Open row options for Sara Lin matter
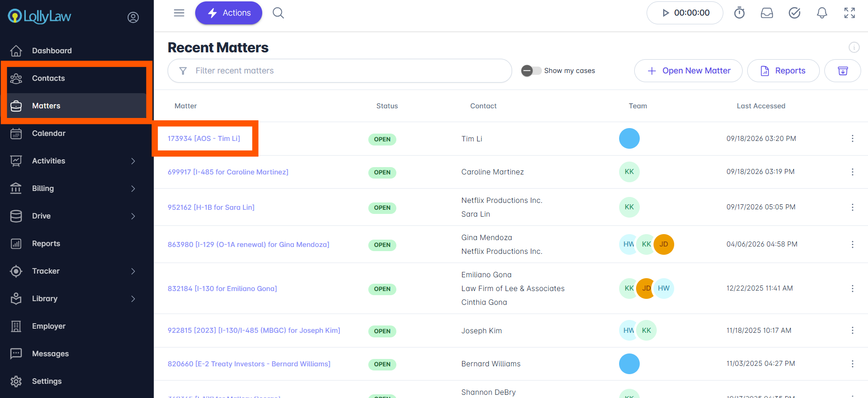Image resolution: width=868 pixels, height=398 pixels. pyautogui.click(x=852, y=207)
